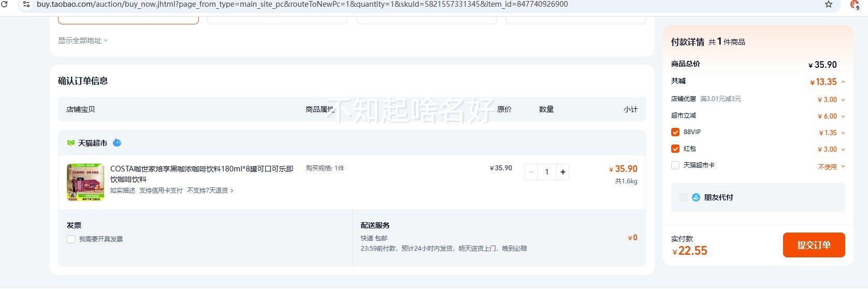Click the 商品总价 ¥35.90 value
Viewport: 868px width, 289px height.
822,65
